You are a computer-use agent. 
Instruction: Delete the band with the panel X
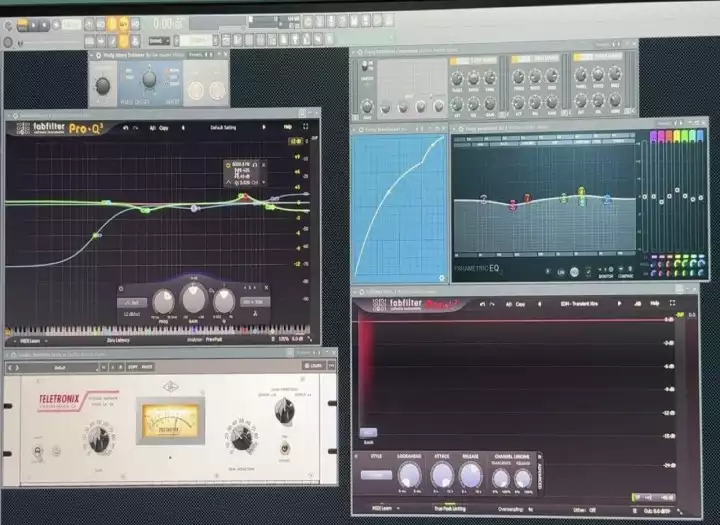(266, 288)
